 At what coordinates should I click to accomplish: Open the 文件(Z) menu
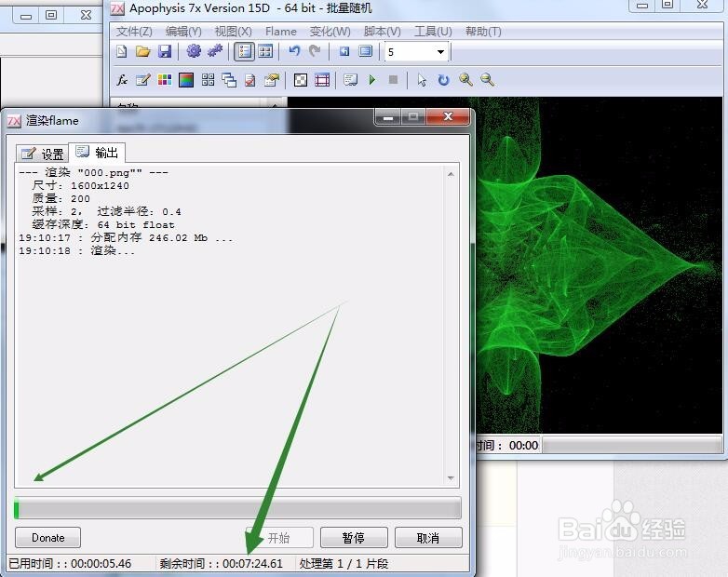click(134, 31)
